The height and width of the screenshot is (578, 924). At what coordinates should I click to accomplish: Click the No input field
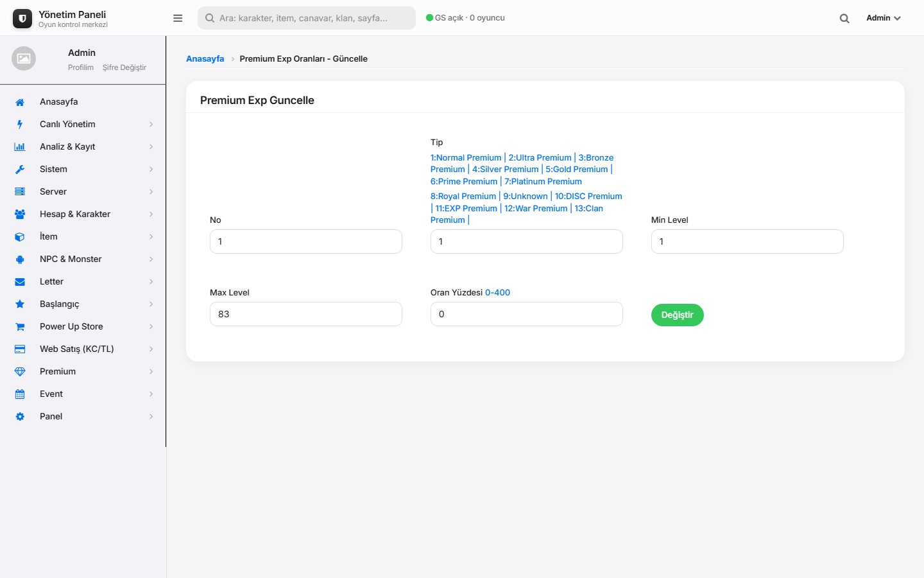pos(306,241)
